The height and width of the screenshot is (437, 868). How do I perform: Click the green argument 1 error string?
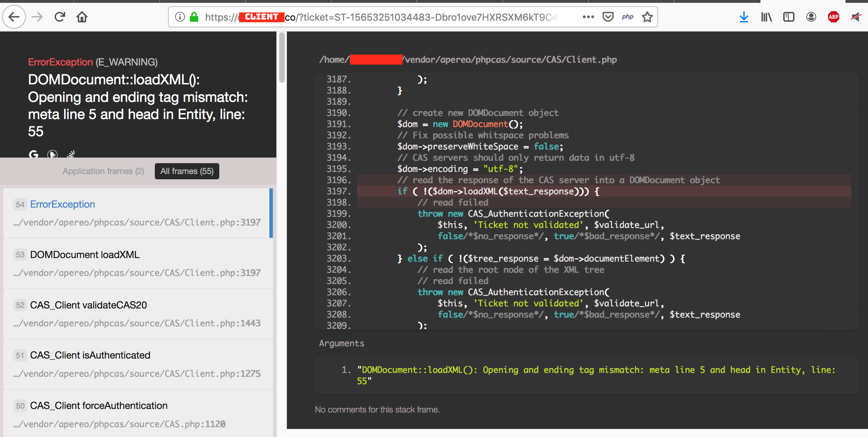coord(596,375)
